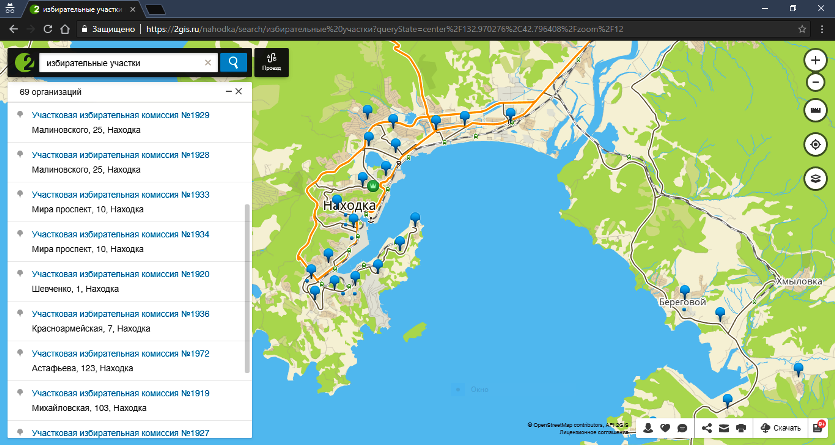
Task: Select the map pin above Береговой label
Action: click(x=685, y=291)
